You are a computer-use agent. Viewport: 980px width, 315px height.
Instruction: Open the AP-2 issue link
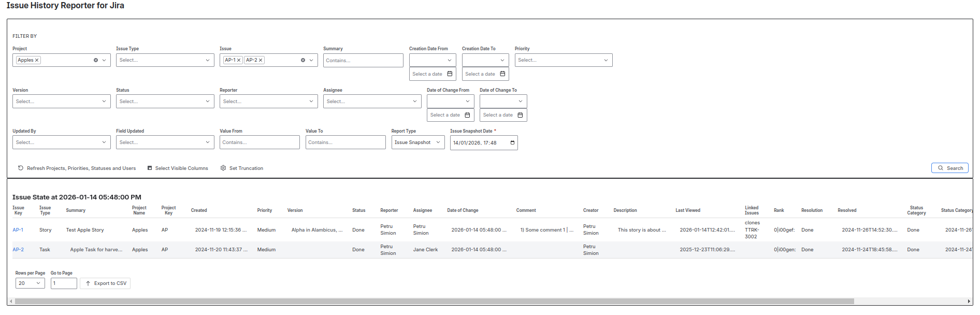(18, 250)
